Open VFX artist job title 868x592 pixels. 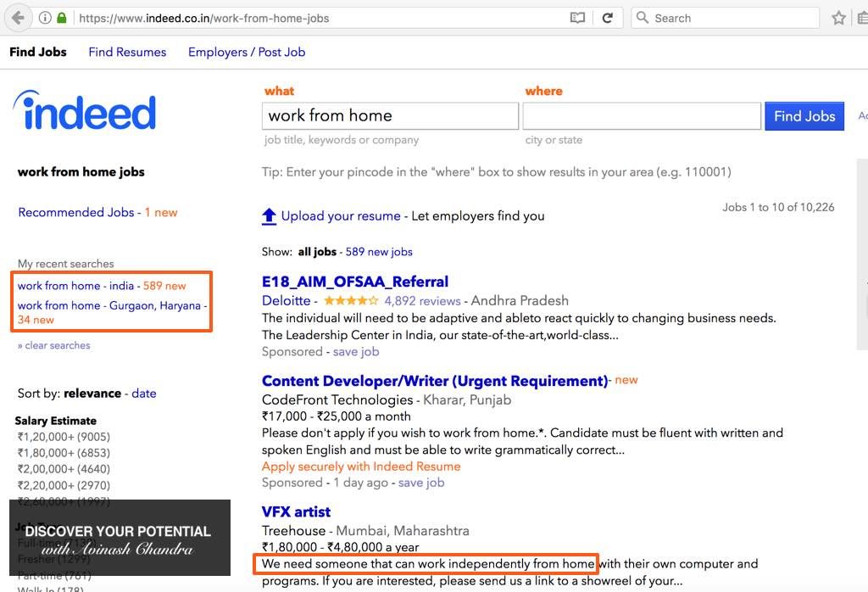click(296, 511)
